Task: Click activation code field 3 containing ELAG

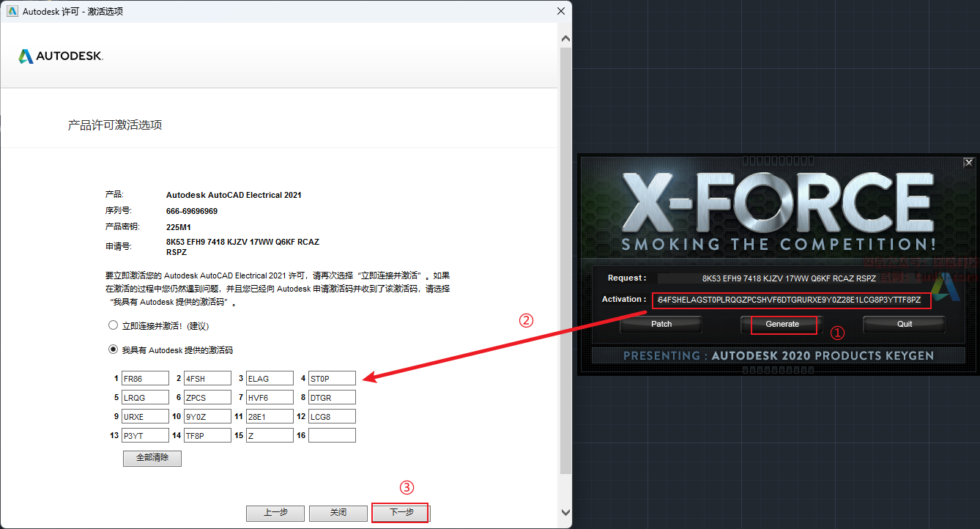Action: coord(270,379)
